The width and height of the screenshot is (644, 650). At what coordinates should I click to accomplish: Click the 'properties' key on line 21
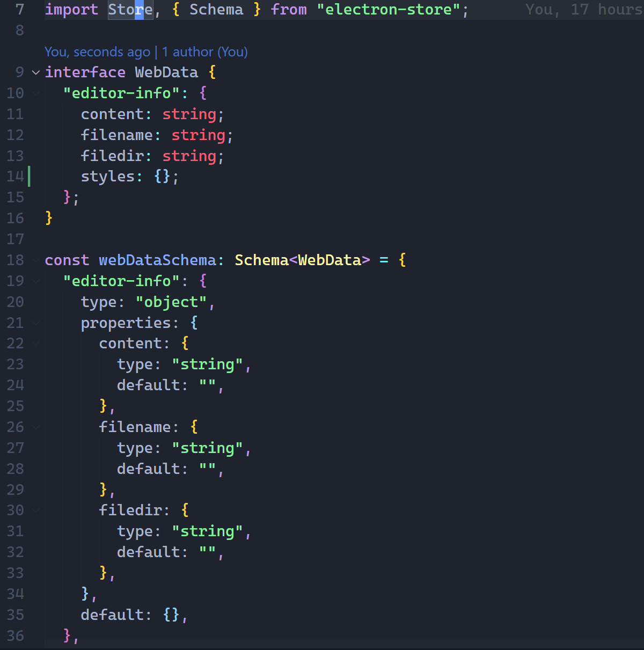[x=126, y=323]
